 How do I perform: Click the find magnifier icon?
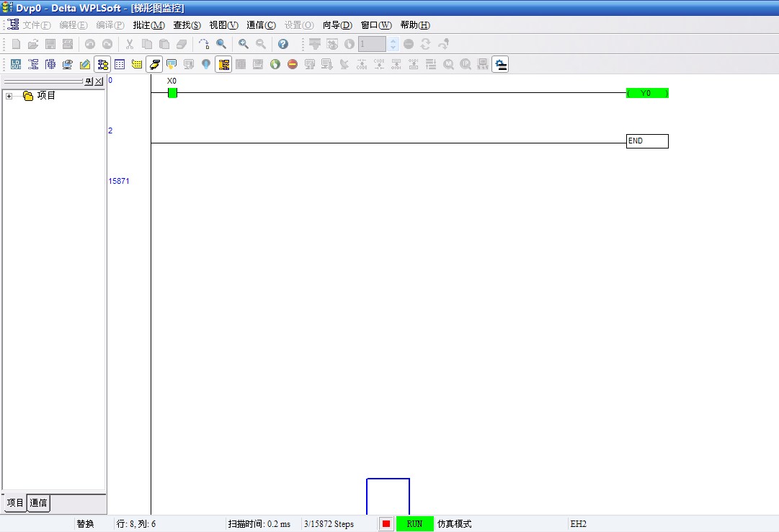pyautogui.click(x=221, y=44)
